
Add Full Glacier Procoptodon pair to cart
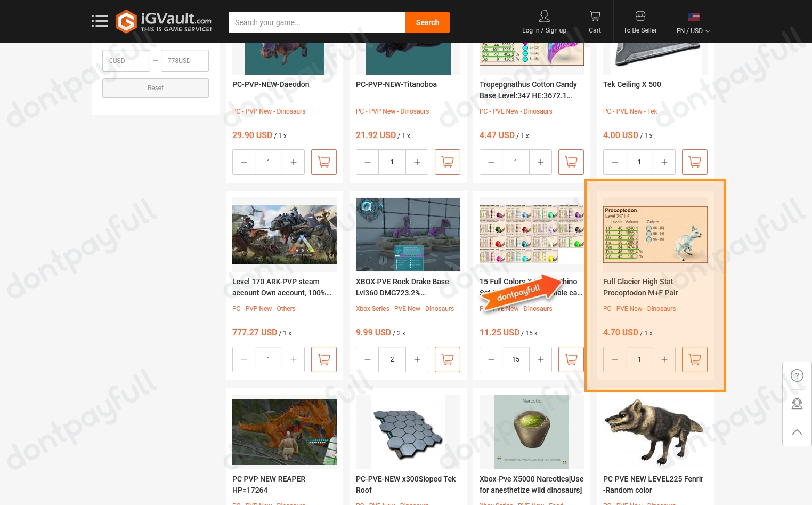coord(694,359)
